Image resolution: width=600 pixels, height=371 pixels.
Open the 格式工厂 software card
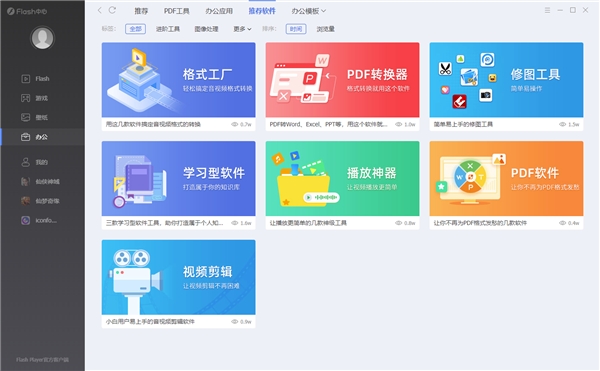tap(178, 86)
